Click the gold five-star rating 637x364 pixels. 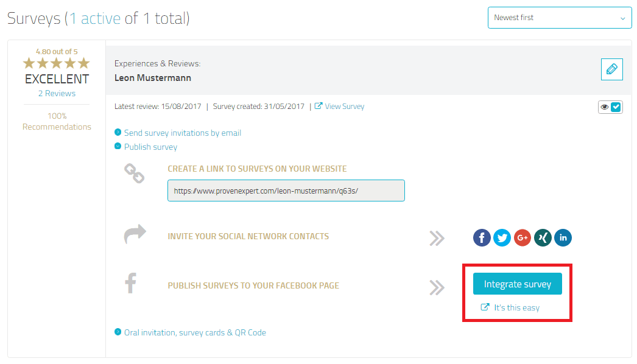[x=57, y=63]
